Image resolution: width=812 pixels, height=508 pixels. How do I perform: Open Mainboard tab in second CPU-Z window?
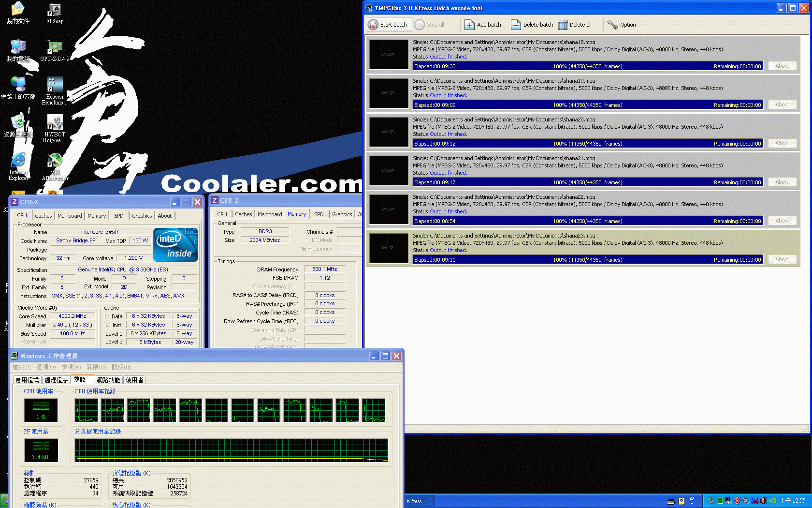(270, 214)
